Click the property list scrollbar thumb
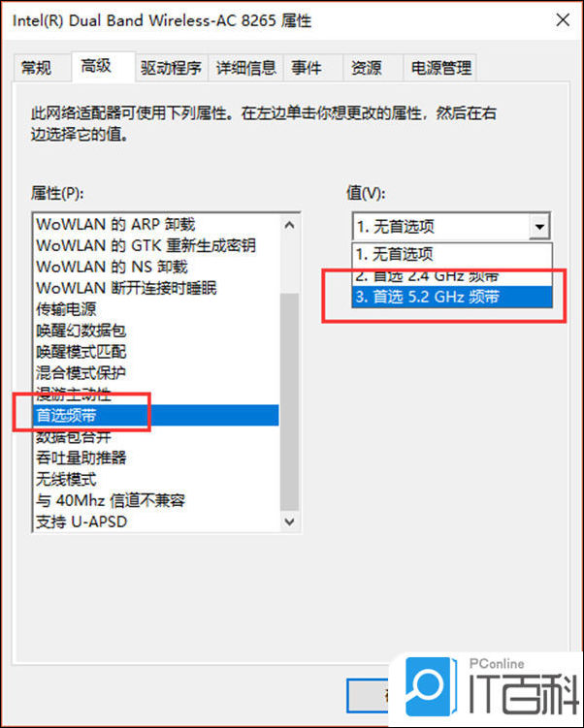 pyautogui.click(x=289, y=401)
